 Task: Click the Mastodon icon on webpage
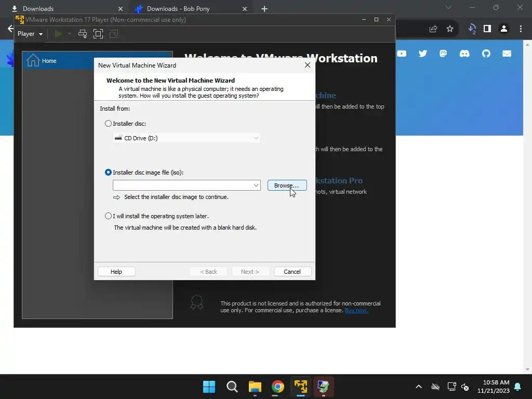pyautogui.click(x=443, y=54)
